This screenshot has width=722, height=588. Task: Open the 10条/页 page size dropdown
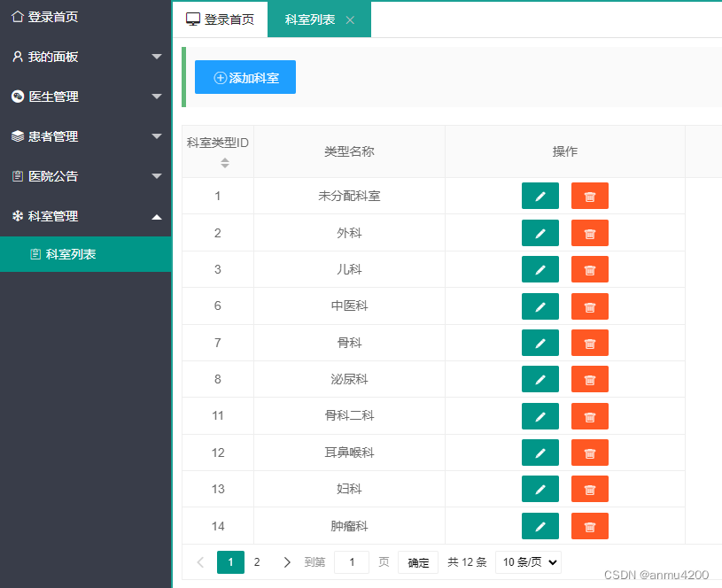tap(528, 561)
